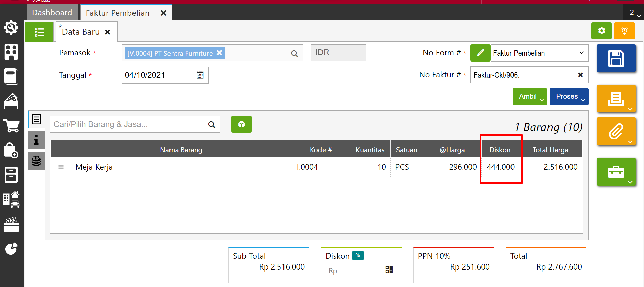Click the discount value 444.000 cell
Image resolution: width=644 pixels, height=287 pixels.
click(x=500, y=167)
